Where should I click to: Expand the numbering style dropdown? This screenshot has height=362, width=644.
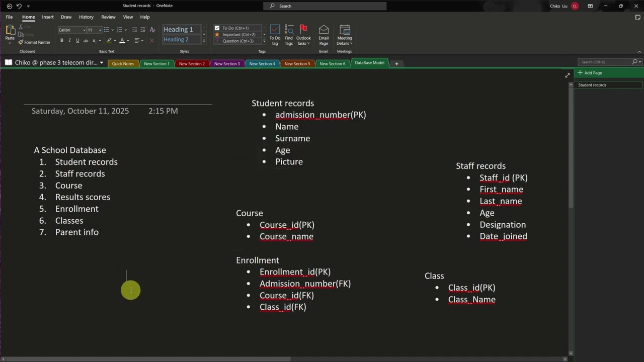point(125,30)
